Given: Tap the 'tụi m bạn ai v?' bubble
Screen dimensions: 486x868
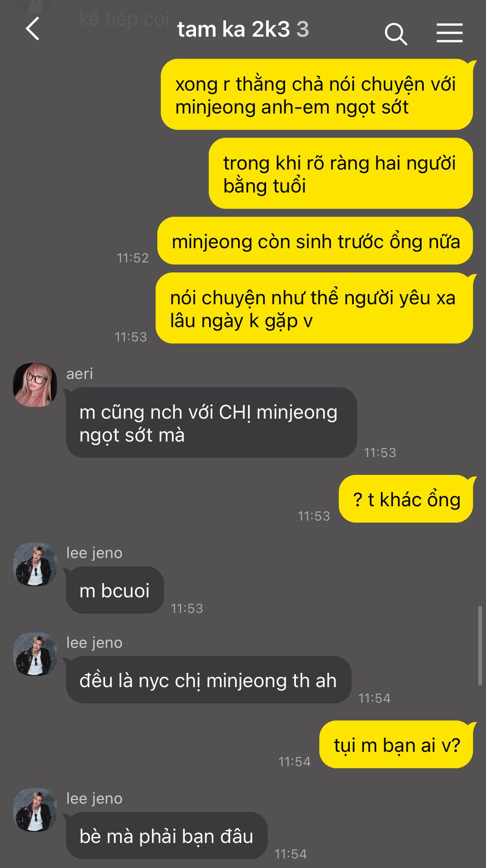Looking at the screenshot, I should click(x=396, y=745).
